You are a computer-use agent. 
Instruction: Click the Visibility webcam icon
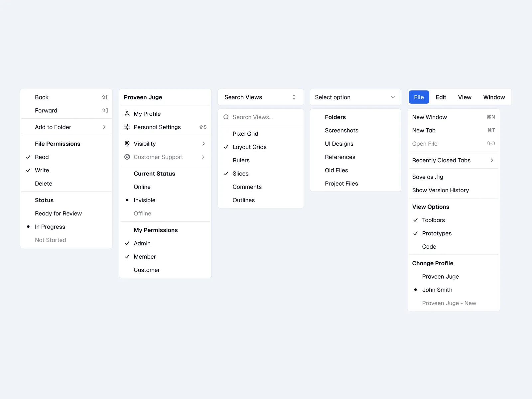coord(127,144)
